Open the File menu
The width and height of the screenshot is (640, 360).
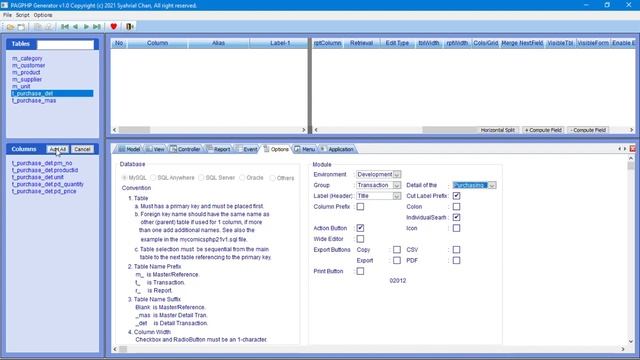pyautogui.click(x=7, y=15)
